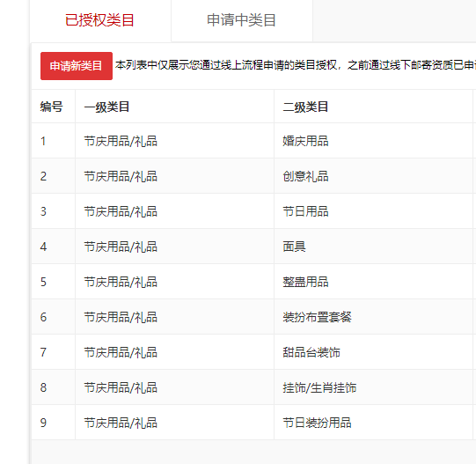This screenshot has height=464, width=476.
Task: Open the 申请中类目 tab
Action: point(242,20)
